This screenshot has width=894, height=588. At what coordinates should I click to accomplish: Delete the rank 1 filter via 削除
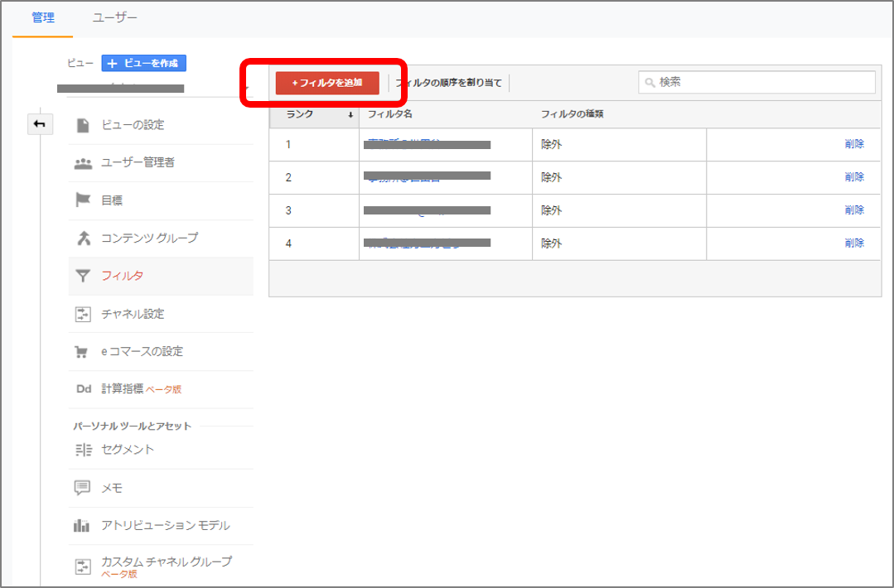(854, 144)
